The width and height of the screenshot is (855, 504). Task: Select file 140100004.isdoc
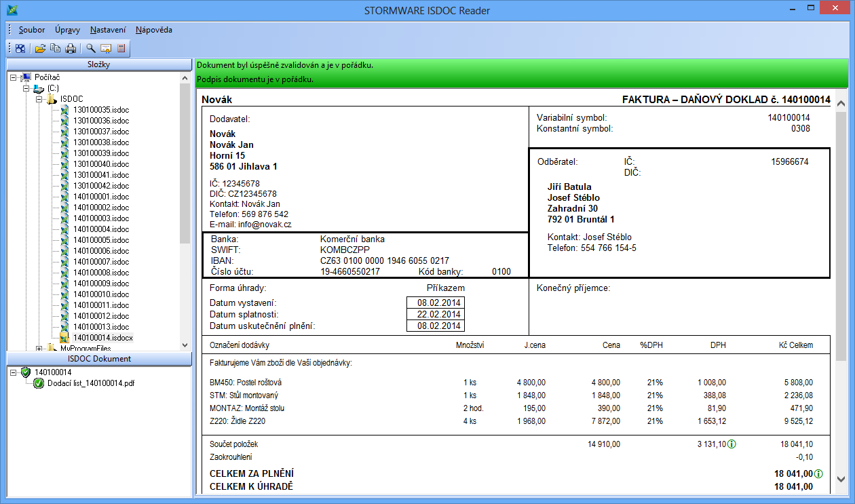tap(101, 229)
